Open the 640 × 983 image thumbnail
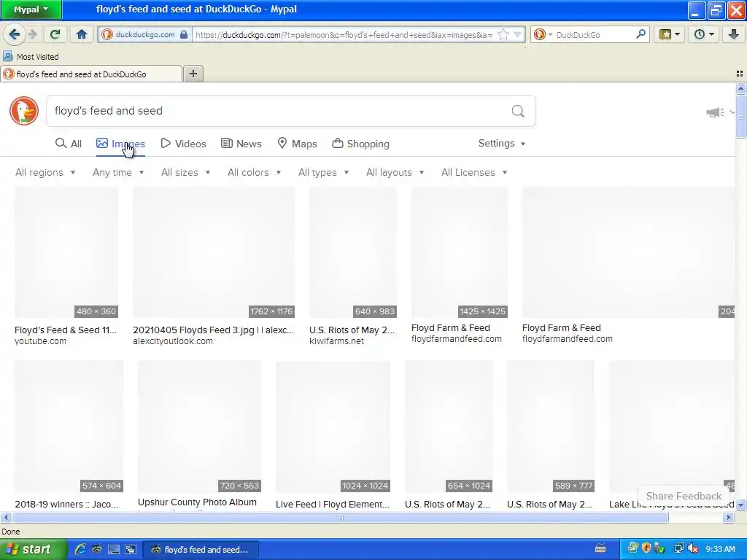Image resolution: width=747 pixels, height=560 pixels. tap(353, 252)
